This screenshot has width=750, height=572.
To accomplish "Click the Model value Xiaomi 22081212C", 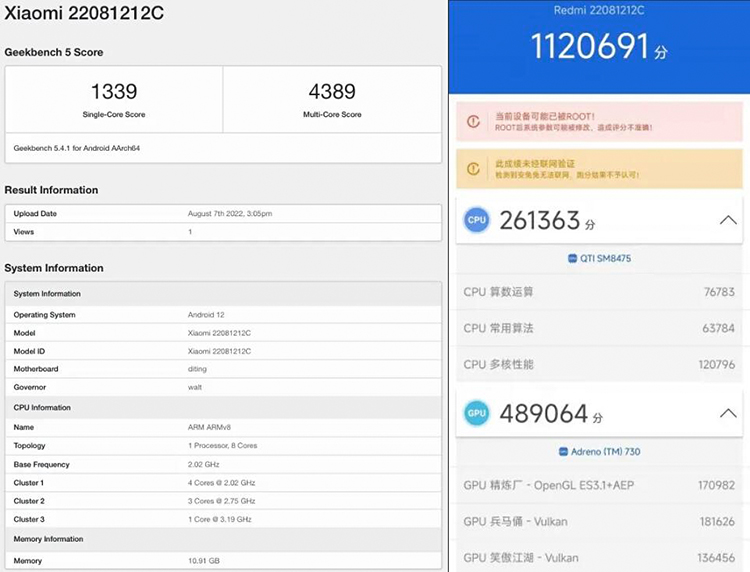I will tap(219, 333).
